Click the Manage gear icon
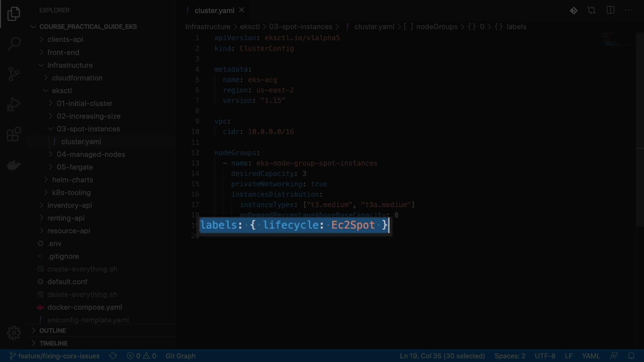644x362 pixels. pos(14,333)
